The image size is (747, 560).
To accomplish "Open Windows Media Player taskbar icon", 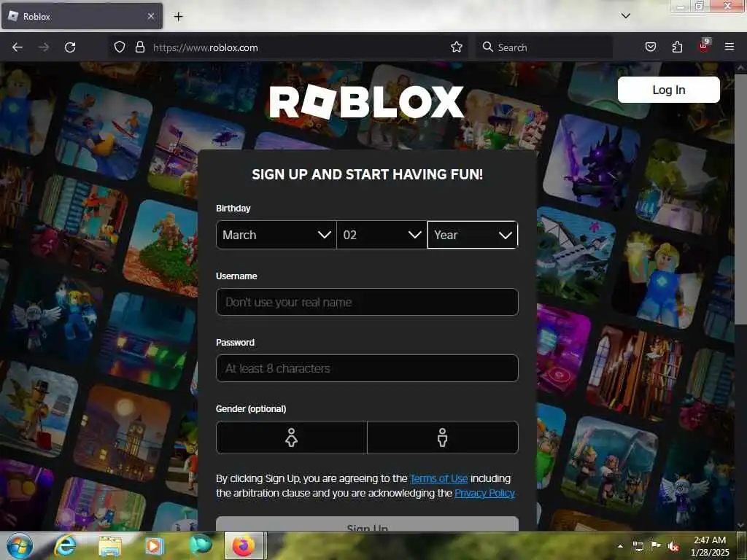I will click(x=153, y=545).
